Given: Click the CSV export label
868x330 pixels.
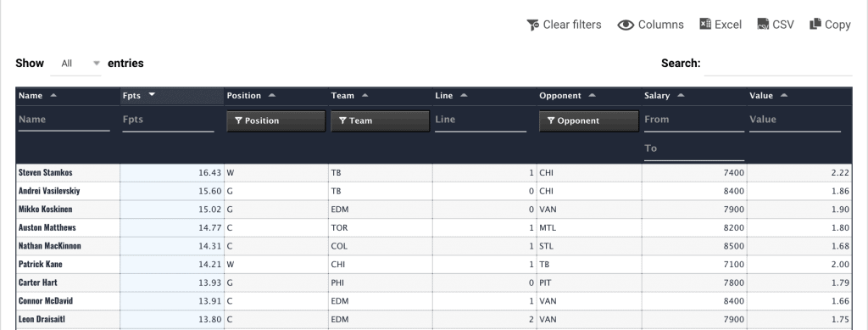Looking at the screenshot, I should click(783, 25).
